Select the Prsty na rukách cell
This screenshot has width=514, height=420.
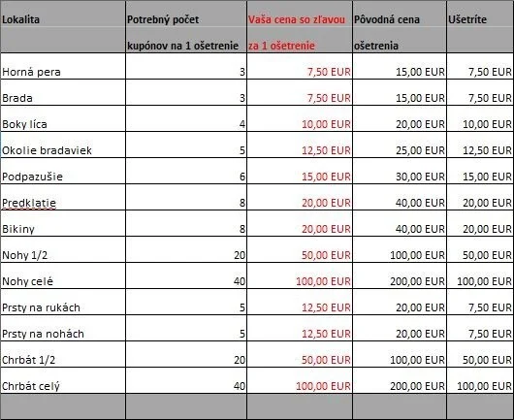pos(63,303)
